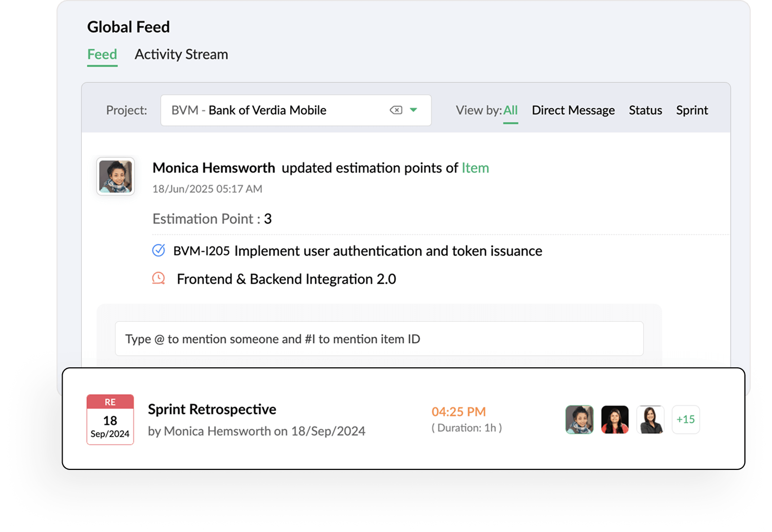Expand the BVM project picker arrow
Viewport: 772px width, 532px height.
[x=414, y=110]
